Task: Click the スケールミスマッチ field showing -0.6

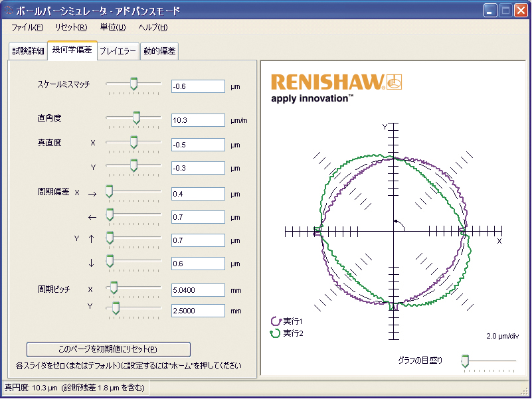Action: (198, 86)
